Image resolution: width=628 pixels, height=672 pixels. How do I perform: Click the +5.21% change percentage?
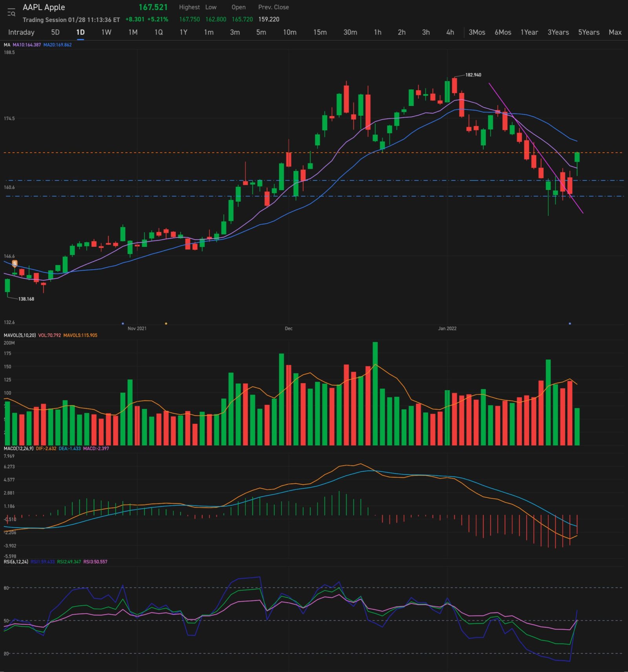pos(158,19)
